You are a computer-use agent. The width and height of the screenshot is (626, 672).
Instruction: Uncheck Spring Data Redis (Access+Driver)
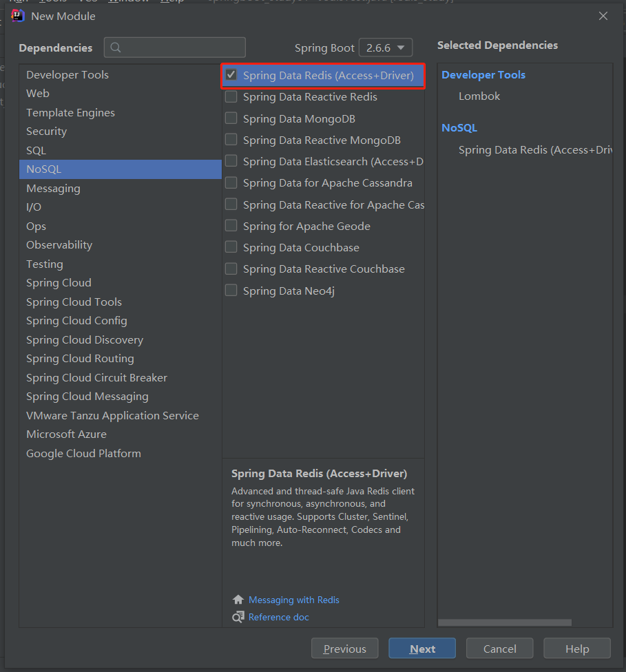click(231, 75)
